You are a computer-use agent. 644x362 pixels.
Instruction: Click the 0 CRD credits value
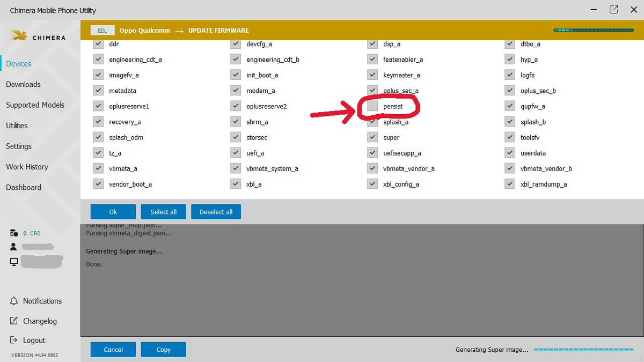(x=32, y=233)
